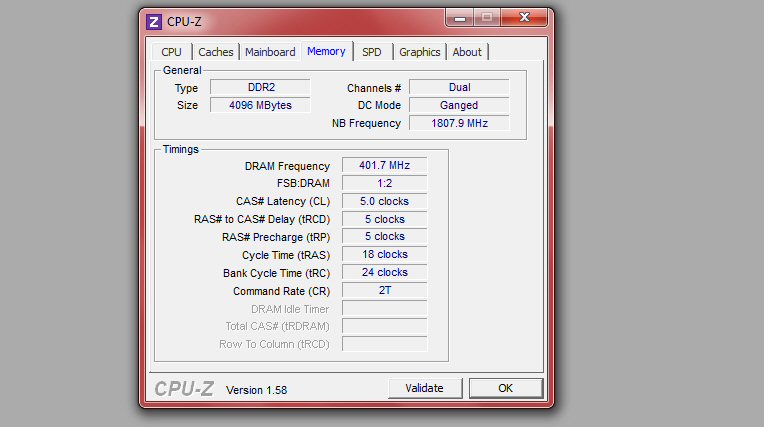Image resolution: width=764 pixels, height=427 pixels.
Task: Switch to the CPU tab
Action: (171, 52)
